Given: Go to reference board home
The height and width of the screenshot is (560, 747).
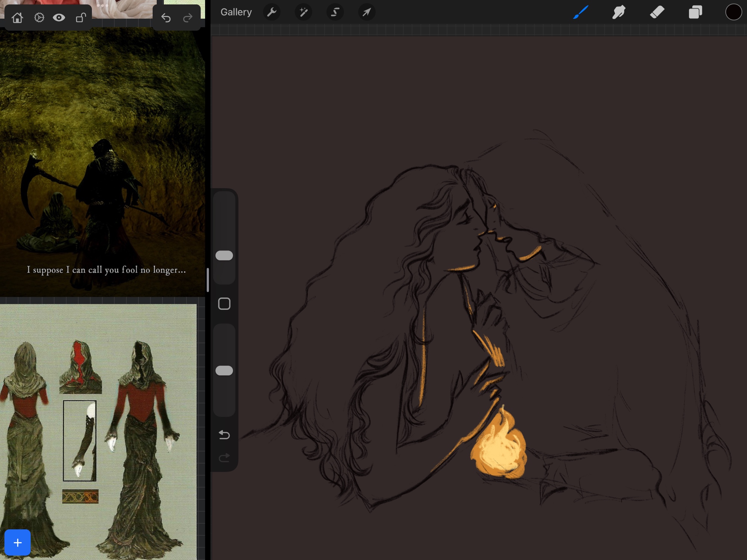Looking at the screenshot, I should coord(17,18).
